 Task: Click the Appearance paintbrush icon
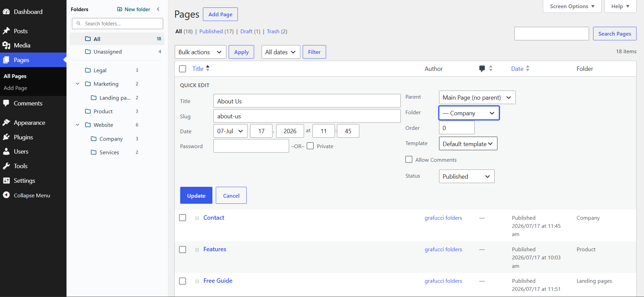[6, 122]
